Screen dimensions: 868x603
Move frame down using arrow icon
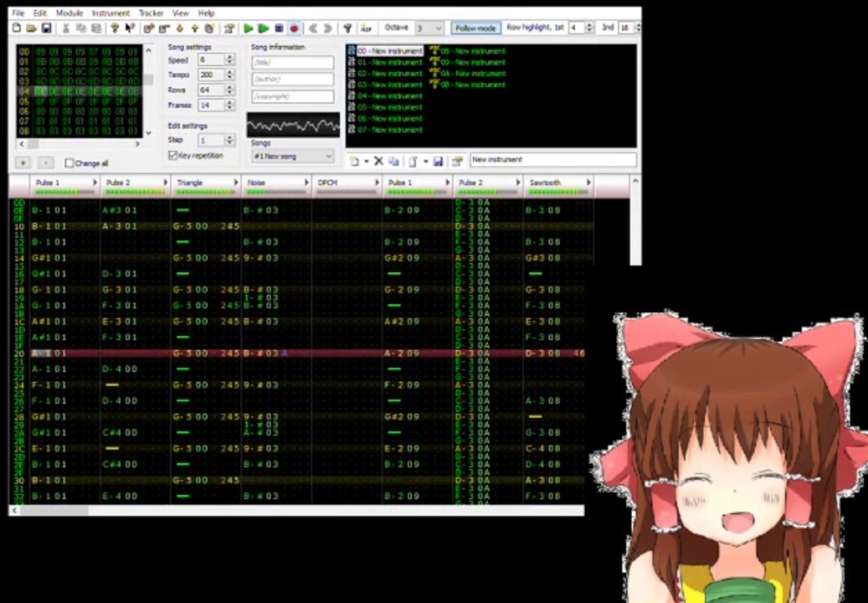click(179, 28)
